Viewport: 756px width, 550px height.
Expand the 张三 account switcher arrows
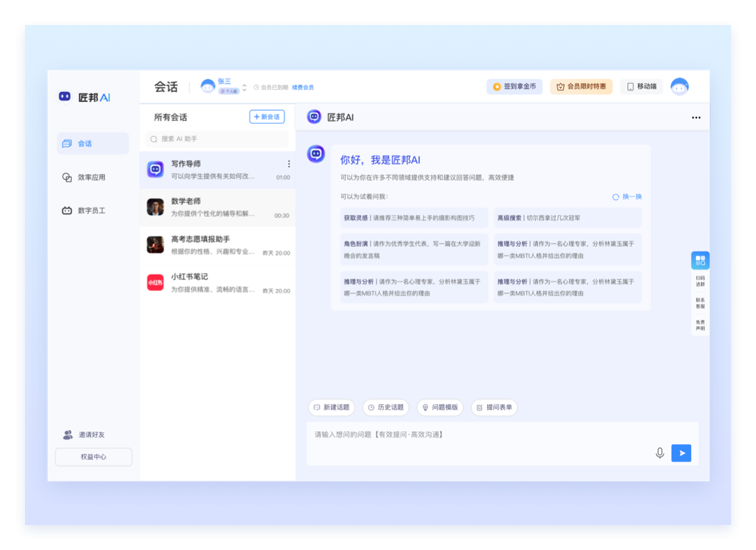point(244,87)
